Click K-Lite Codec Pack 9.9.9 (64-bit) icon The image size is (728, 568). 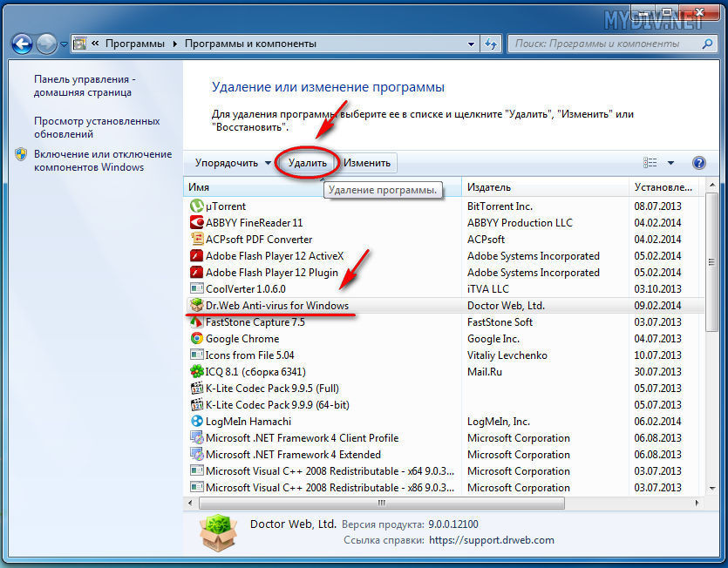click(x=197, y=404)
